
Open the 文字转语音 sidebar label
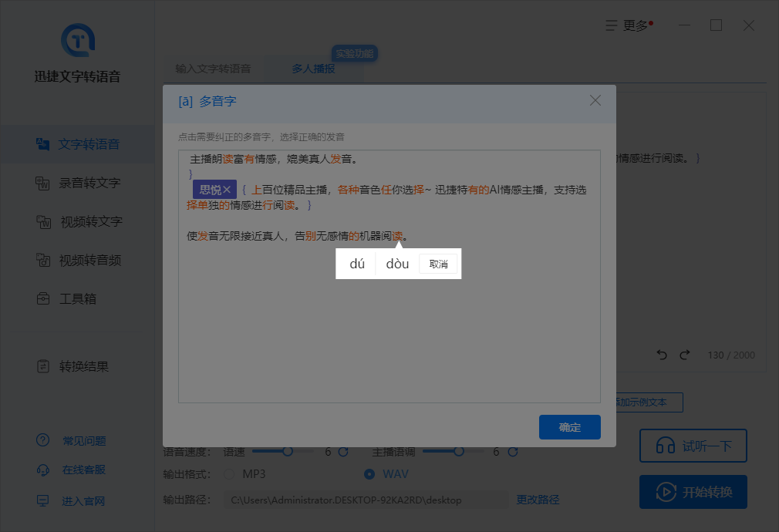point(89,144)
